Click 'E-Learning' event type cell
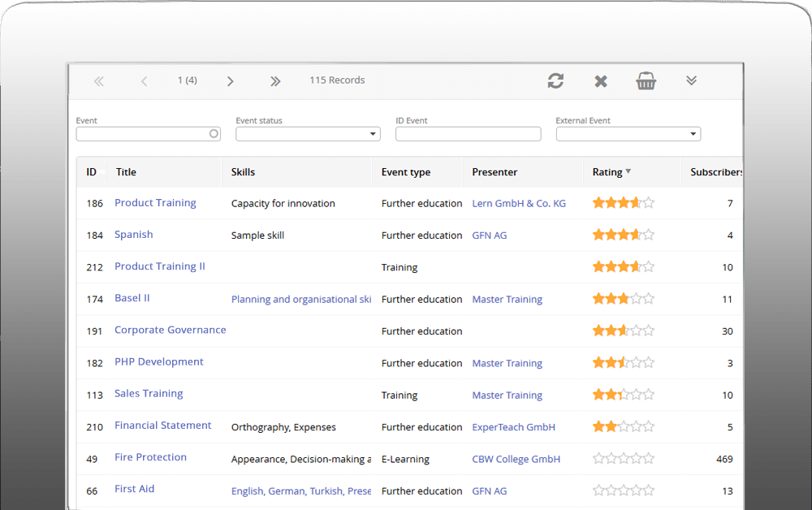This screenshot has width=812, height=510. coord(405,460)
